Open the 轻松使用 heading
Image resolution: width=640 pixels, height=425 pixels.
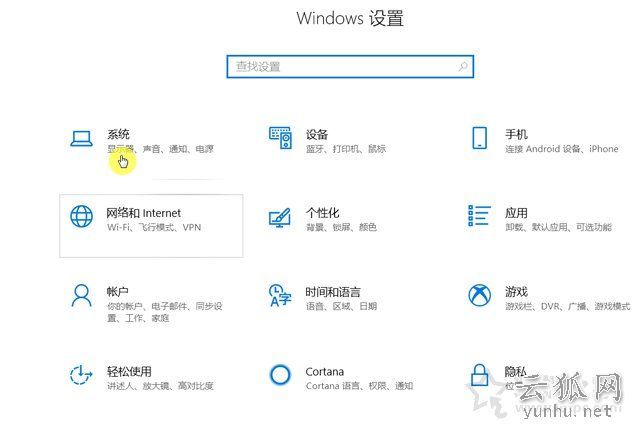point(129,371)
